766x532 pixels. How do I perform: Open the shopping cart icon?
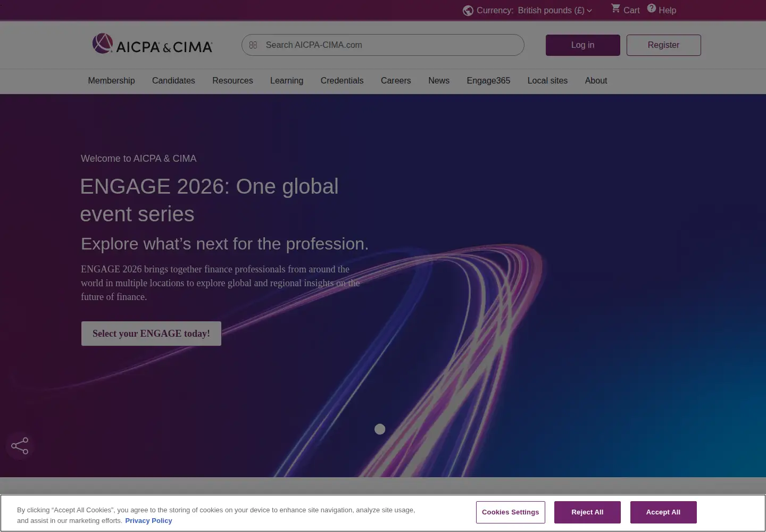pyautogui.click(x=616, y=9)
